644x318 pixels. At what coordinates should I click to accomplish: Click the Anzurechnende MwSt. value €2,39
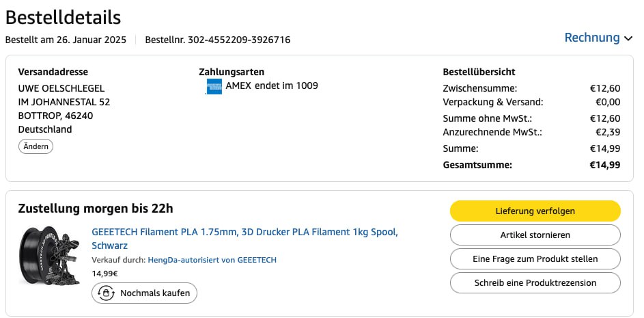(x=605, y=132)
